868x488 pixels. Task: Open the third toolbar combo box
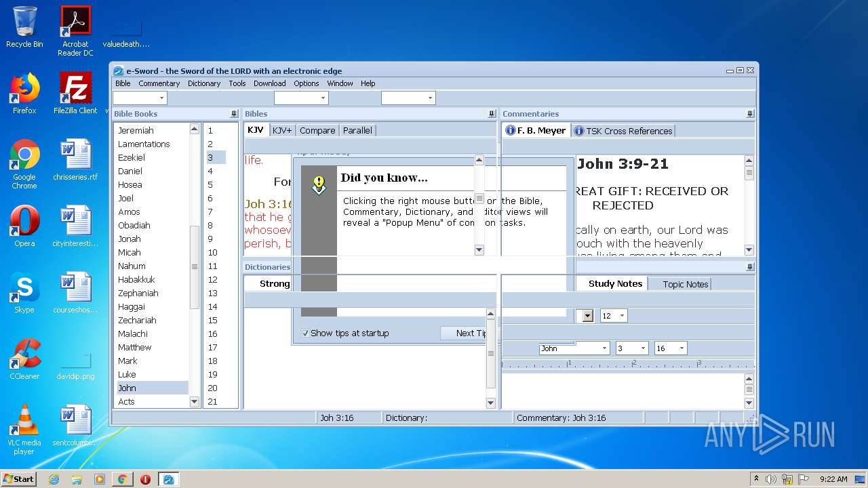pyautogui.click(x=408, y=98)
